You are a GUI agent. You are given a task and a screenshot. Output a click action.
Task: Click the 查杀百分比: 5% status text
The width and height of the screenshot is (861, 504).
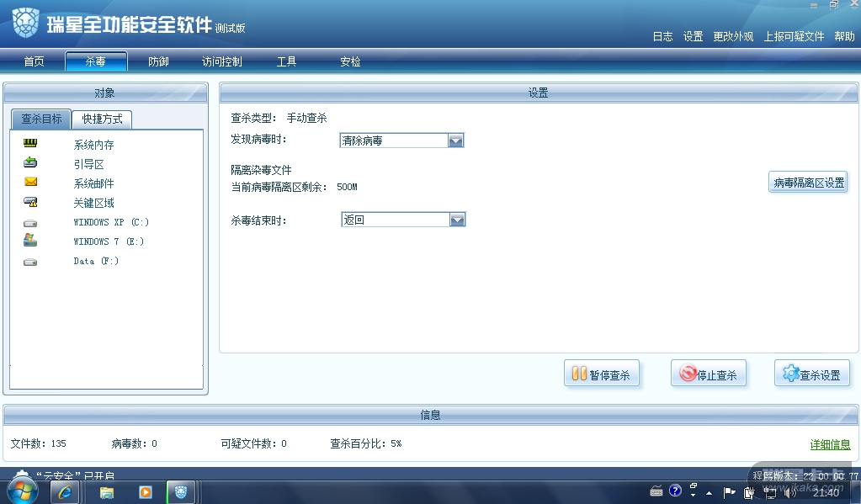366,443
